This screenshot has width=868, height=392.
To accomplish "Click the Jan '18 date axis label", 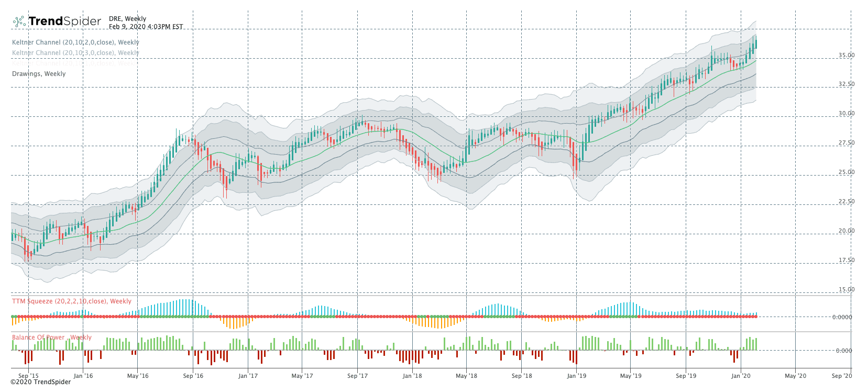I will [412, 376].
